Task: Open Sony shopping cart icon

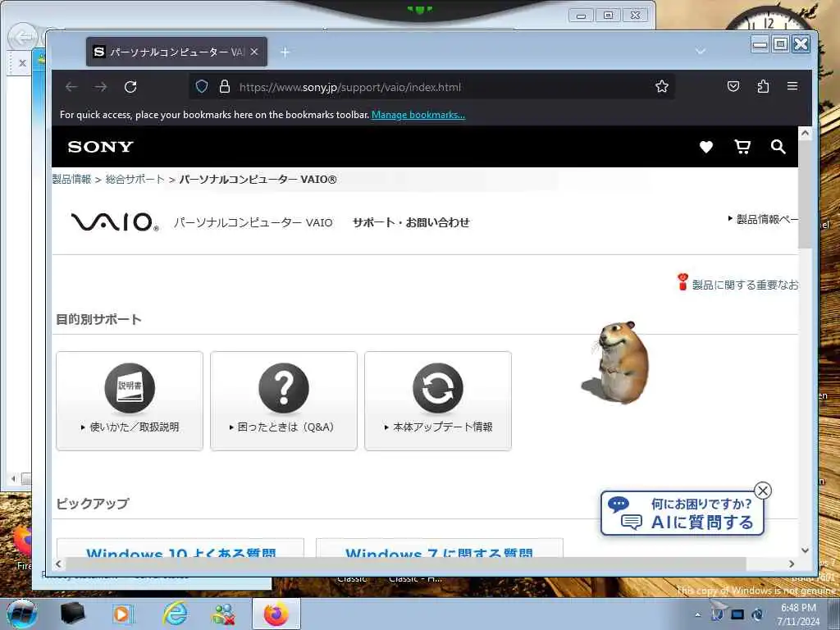Action: point(742,147)
